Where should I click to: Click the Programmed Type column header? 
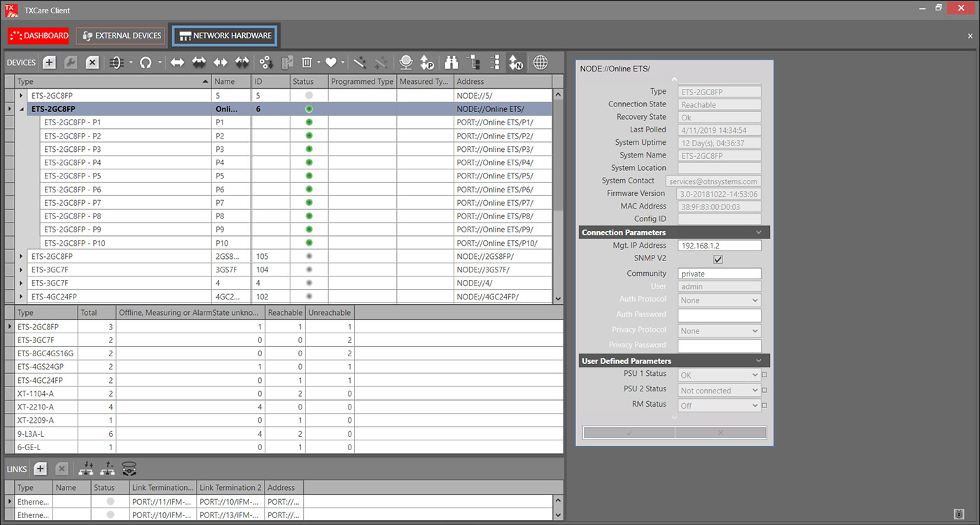tap(362, 82)
